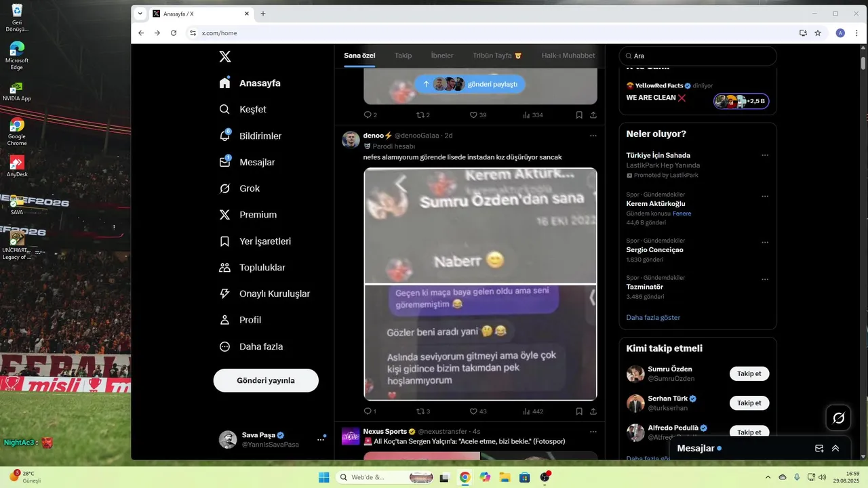Viewport: 868px width, 488px height.
Task: Open Nexus Sports post more options
Action: point(593,431)
